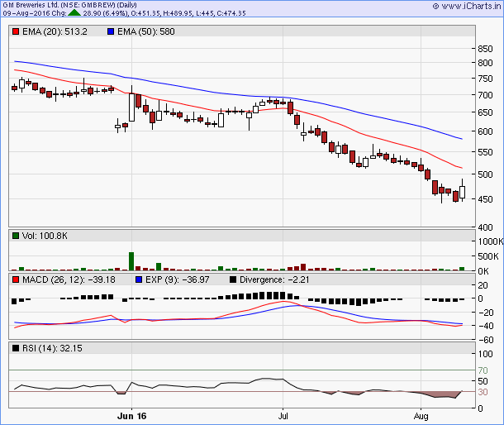Click the Divergence: -2.21 label
504x425 pixels.
[x=274, y=279]
